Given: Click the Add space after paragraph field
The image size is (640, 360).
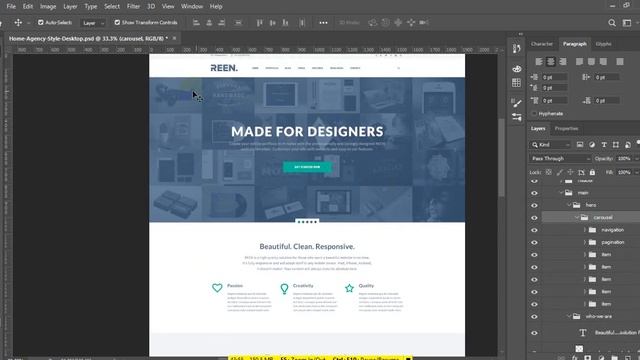Looking at the screenshot, I should [x=607, y=100].
